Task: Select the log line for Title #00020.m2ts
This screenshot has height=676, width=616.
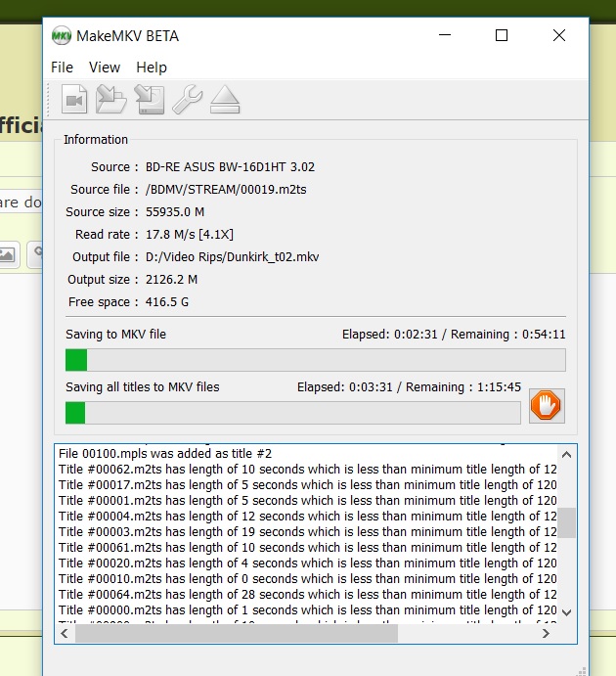Action: click(x=308, y=563)
